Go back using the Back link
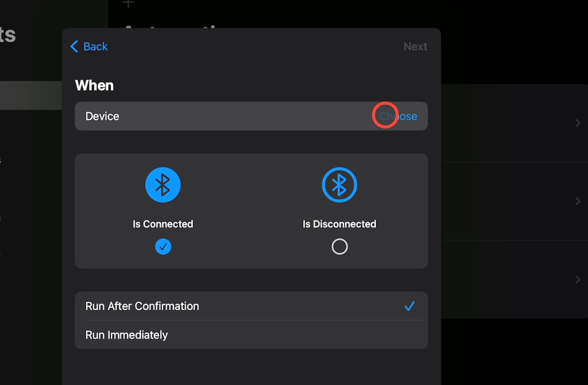588x385 pixels. point(89,46)
